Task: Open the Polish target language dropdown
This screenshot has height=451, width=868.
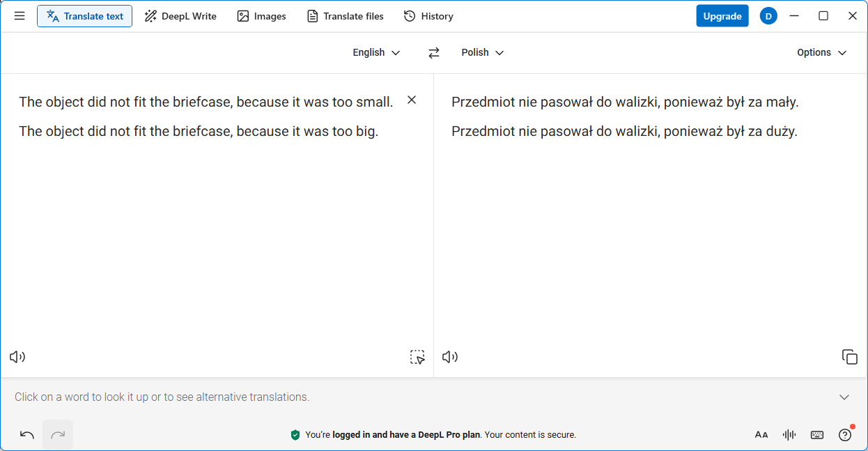Action: [482, 53]
